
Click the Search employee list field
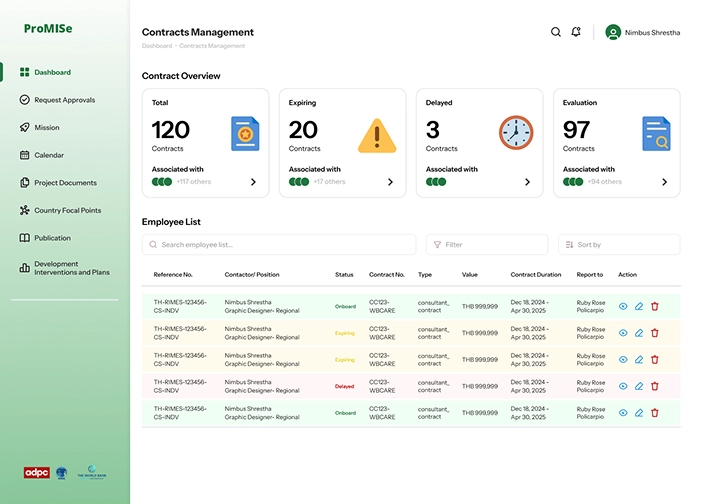coord(279,244)
